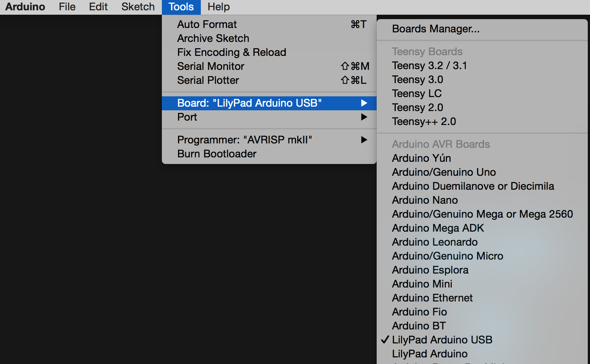Select the Teensy 3.2 / 3.1 board

point(430,65)
